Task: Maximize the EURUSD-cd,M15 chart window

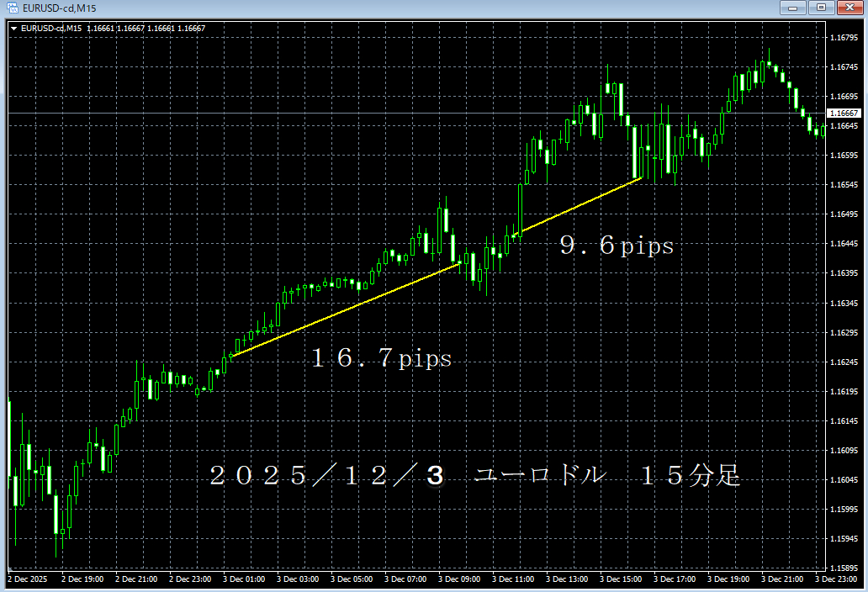Action: (x=821, y=8)
